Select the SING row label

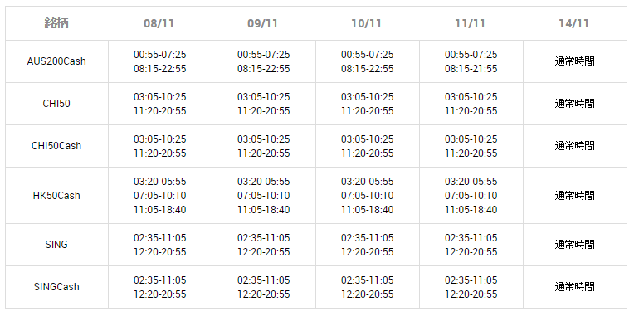[x=56, y=245]
